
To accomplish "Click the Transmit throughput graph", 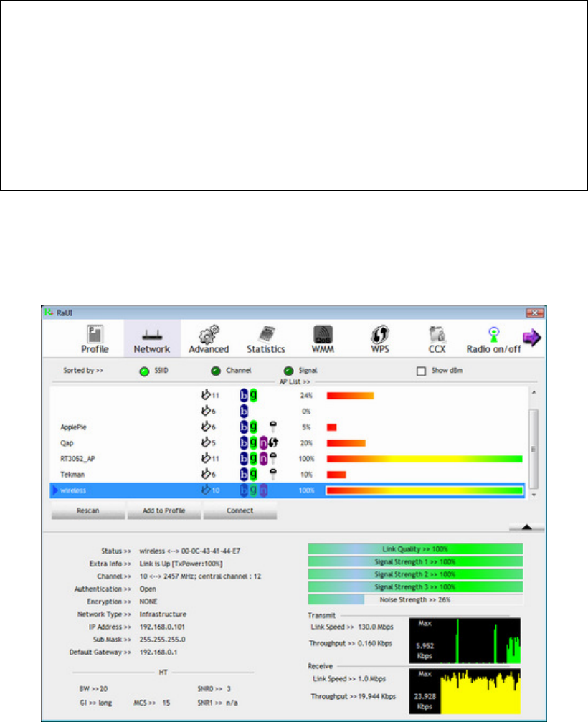I will [465, 641].
